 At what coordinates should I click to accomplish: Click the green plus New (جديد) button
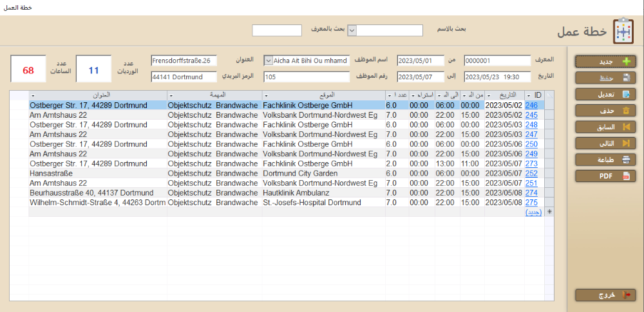(x=605, y=62)
